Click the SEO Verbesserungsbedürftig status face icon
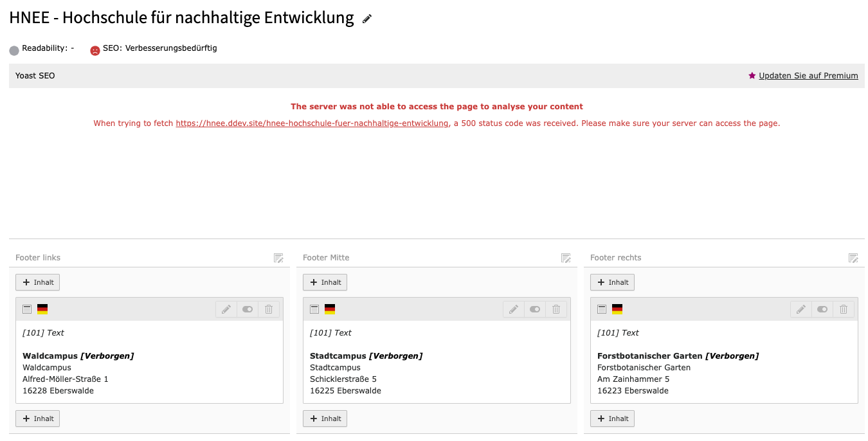868x441 pixels. [x=95, y=49]
